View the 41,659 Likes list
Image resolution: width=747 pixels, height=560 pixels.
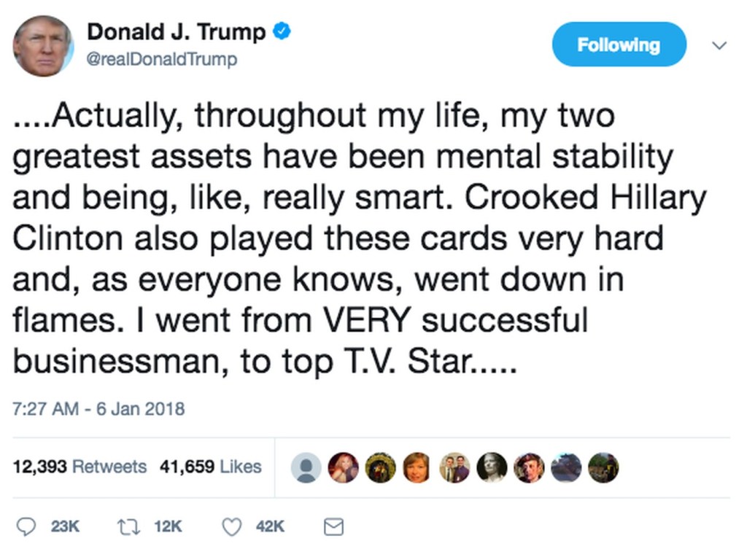(x=210, y=467)
